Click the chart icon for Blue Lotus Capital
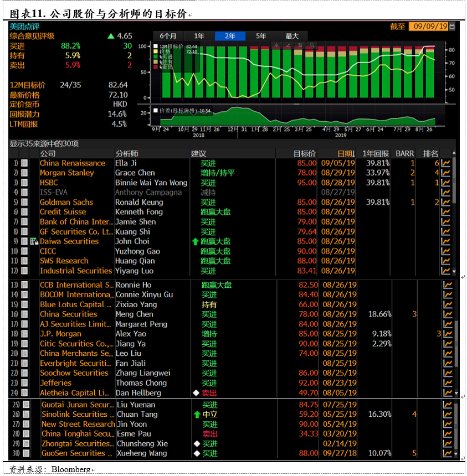Screen dimensions: 467x476 click(x=448, y=304)
